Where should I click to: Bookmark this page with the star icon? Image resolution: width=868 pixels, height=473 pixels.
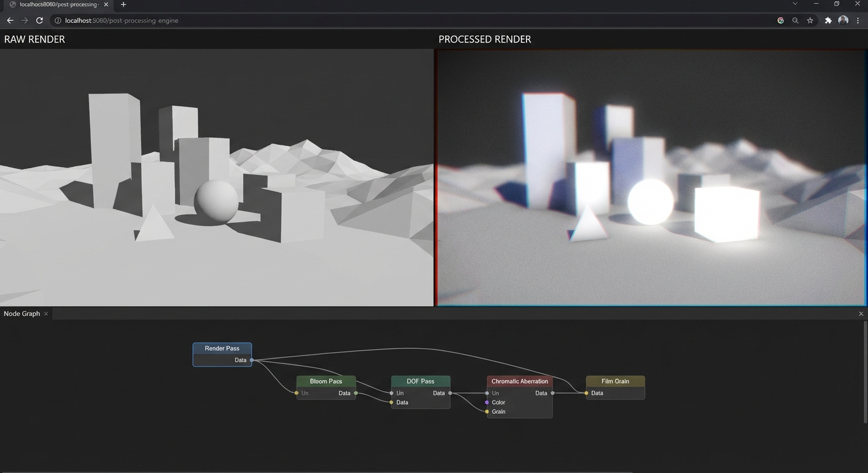click(810, 20)
